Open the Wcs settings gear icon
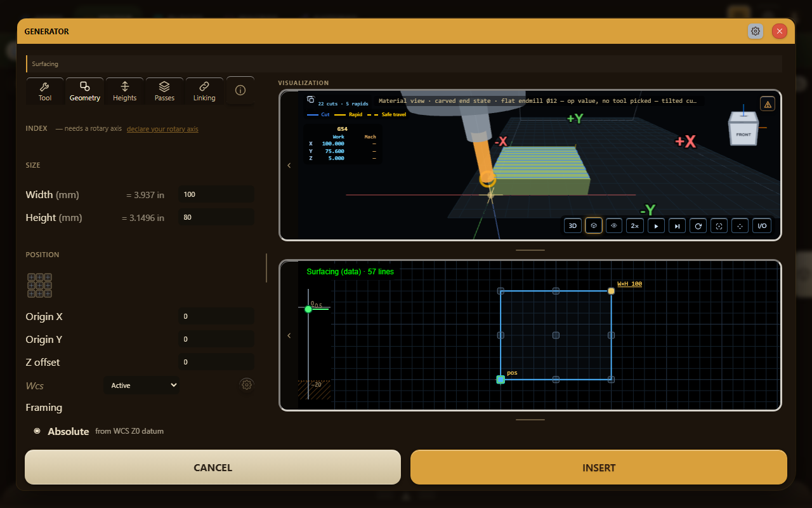Screen dimensions: 812x508 [x=247, y=384]
